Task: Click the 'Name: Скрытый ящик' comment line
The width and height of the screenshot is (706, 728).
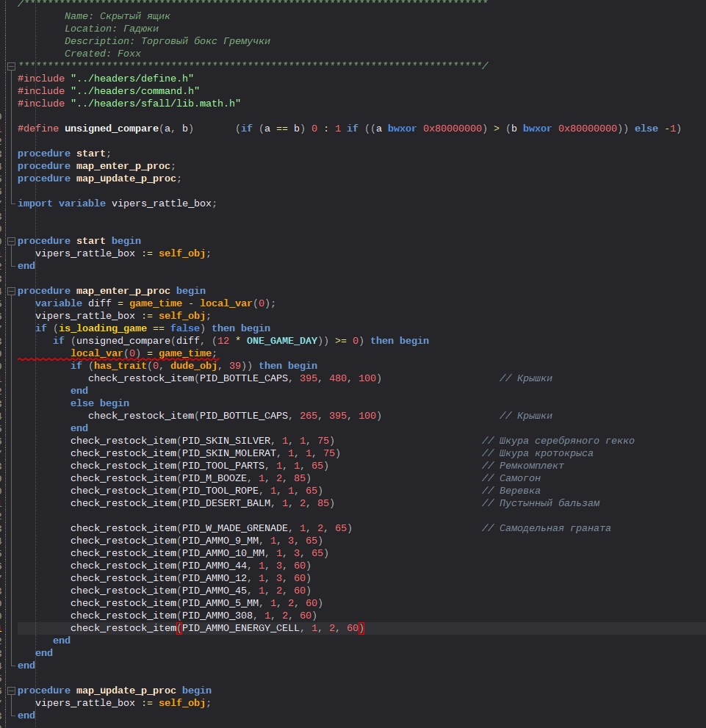Action: pyautogui.click(x=117, y=16)
